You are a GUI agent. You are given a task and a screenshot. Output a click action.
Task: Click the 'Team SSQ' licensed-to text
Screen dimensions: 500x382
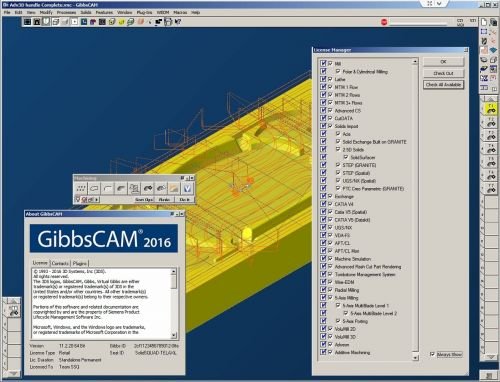[x=69, y=367]
